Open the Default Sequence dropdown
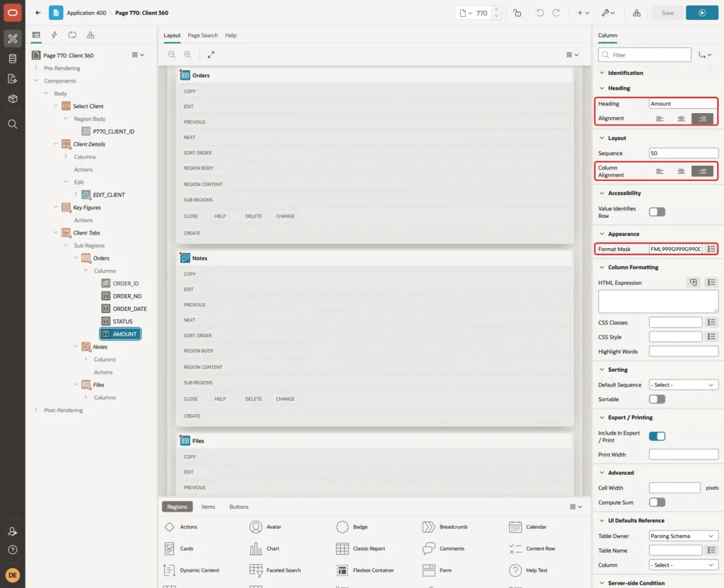The image size is (724, 588). tap(684, 385)
